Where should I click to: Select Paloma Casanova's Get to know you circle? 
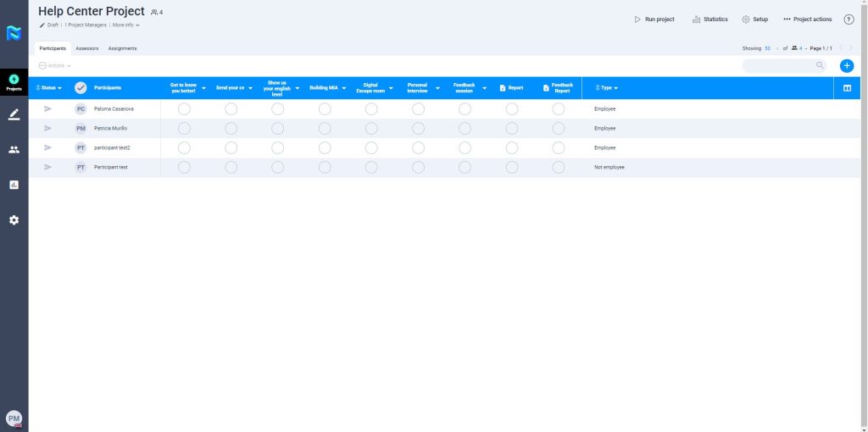pyautogui.click(x=184, y=109)
